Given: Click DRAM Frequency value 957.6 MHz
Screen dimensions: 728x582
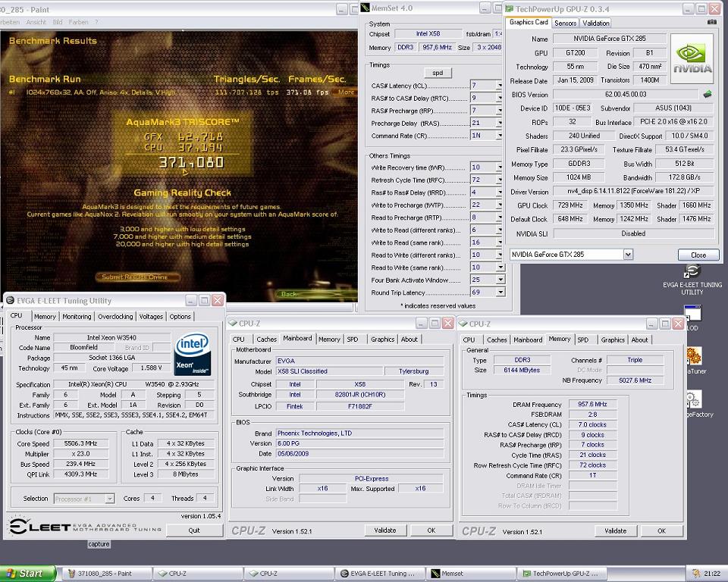Looking at the screenshot, I should [592, 404].
